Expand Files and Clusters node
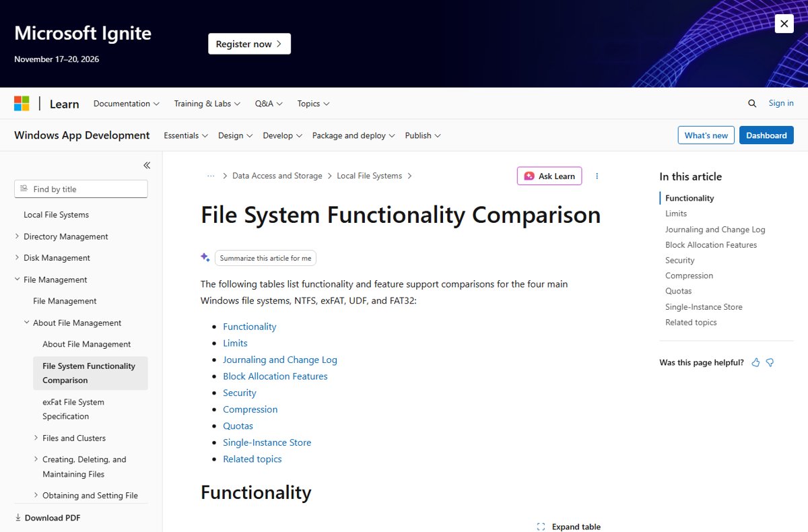This screenshot has height=532, width=808. tap(36, 438)
